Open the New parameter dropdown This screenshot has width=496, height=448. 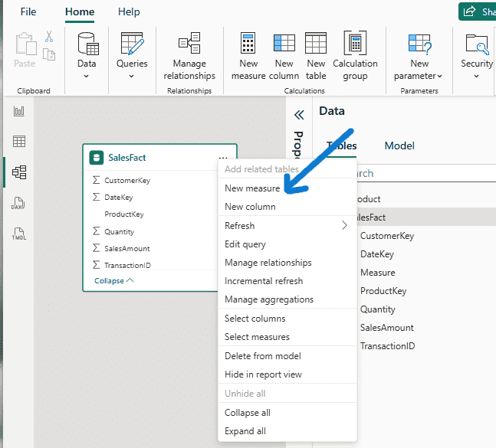pyautogui.click(x=419, y=56)
